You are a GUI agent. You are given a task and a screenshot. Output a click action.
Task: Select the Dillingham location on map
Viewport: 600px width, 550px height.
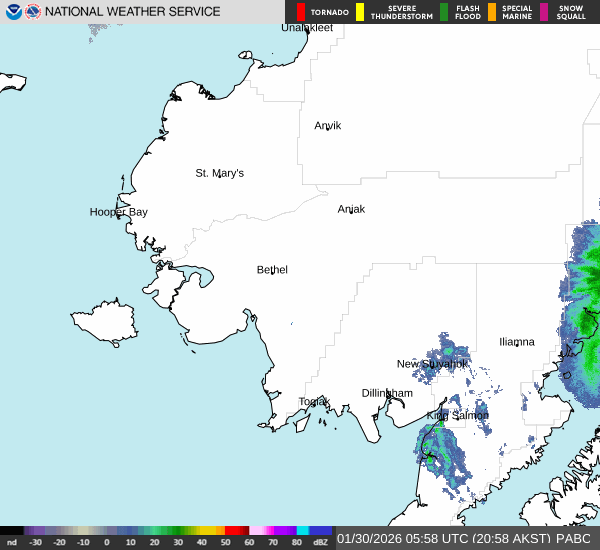click(x=387, y=393)
